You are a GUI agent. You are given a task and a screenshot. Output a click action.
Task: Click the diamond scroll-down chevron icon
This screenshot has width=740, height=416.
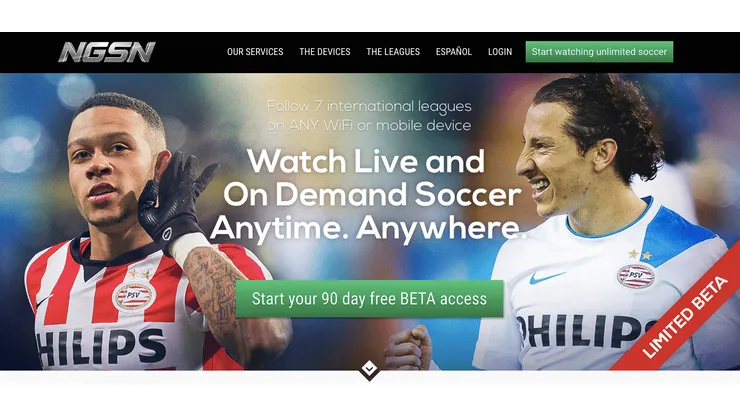click(370, 370)
